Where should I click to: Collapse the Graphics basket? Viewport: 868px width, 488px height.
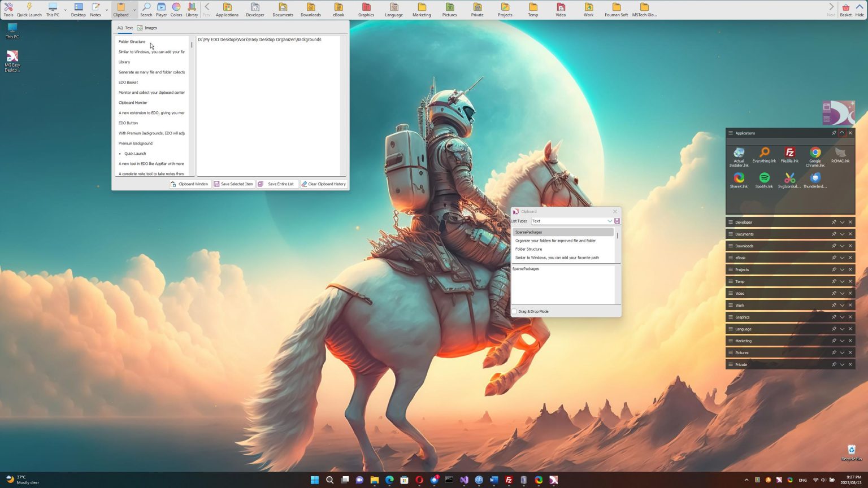coord(842,317)
